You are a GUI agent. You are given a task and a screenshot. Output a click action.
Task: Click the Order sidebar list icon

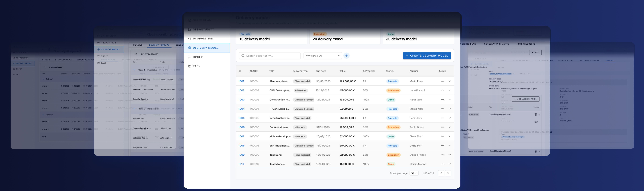point(189,57)
